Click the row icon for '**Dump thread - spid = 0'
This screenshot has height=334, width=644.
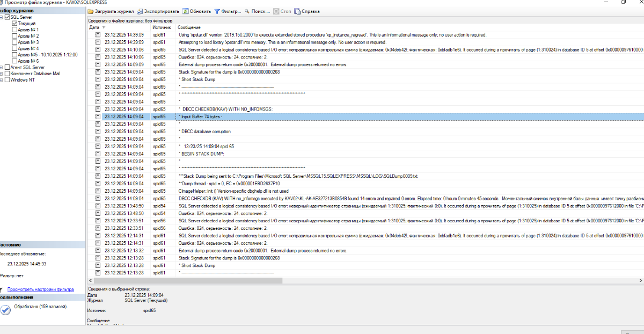coord(98,184)
